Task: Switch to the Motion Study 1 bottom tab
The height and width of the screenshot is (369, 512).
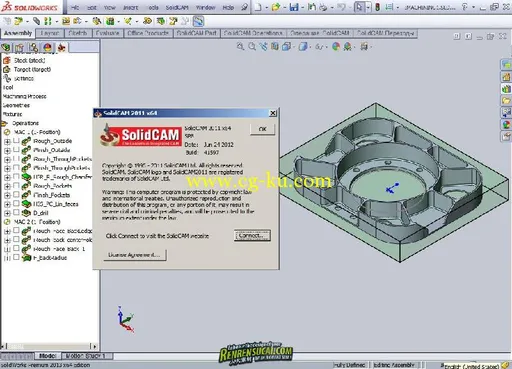Action: [x=87, y=356]
